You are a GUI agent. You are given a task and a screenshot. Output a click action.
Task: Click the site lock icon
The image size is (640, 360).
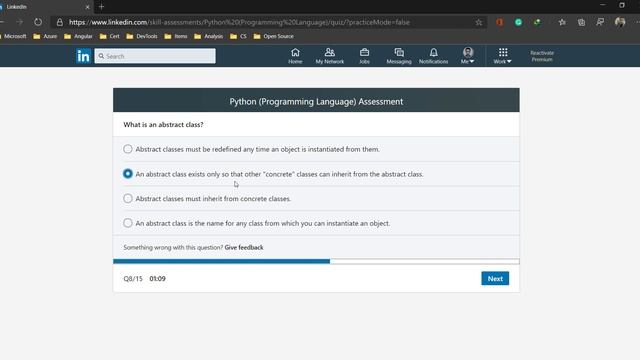(x=60, y=22)
